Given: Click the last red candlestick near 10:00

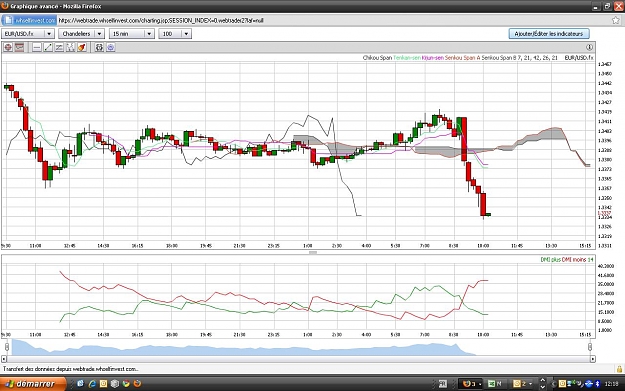Looking at the screenshot, I should (x=483, y=204).
